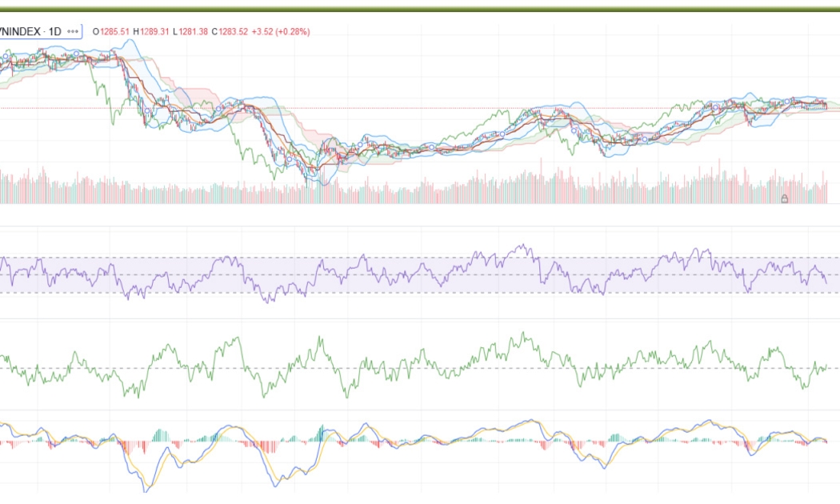This screenshot has width=840, height=504.
Task: Click the low price value L1281.38
Action: pos(190,32)
